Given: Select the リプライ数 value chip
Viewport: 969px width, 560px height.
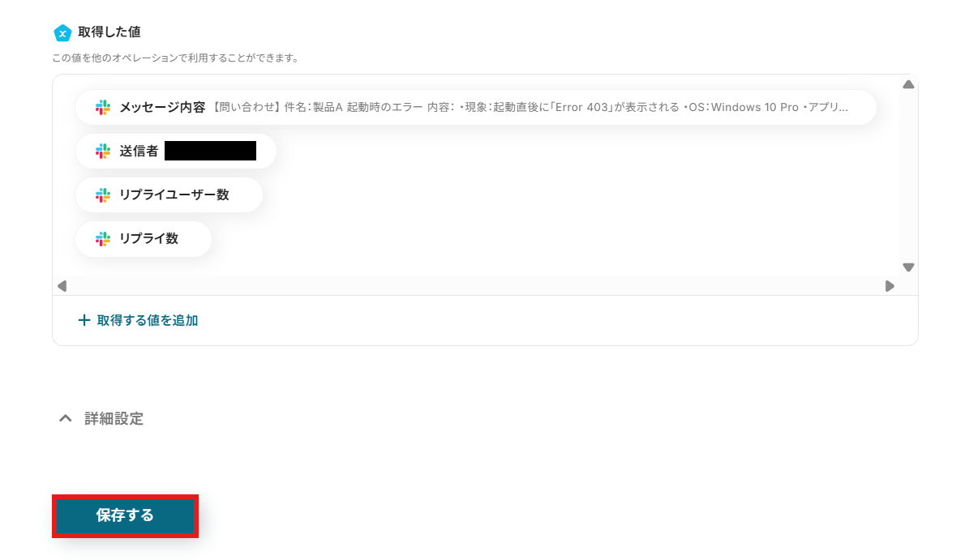Looking at the screenshot, I should click(x=144, y=239).
